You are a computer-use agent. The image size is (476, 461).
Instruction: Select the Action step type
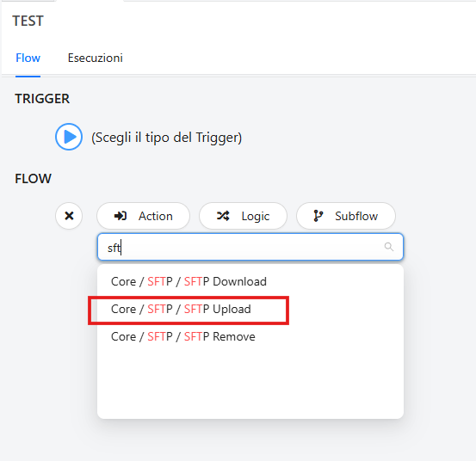pos(143,216)
